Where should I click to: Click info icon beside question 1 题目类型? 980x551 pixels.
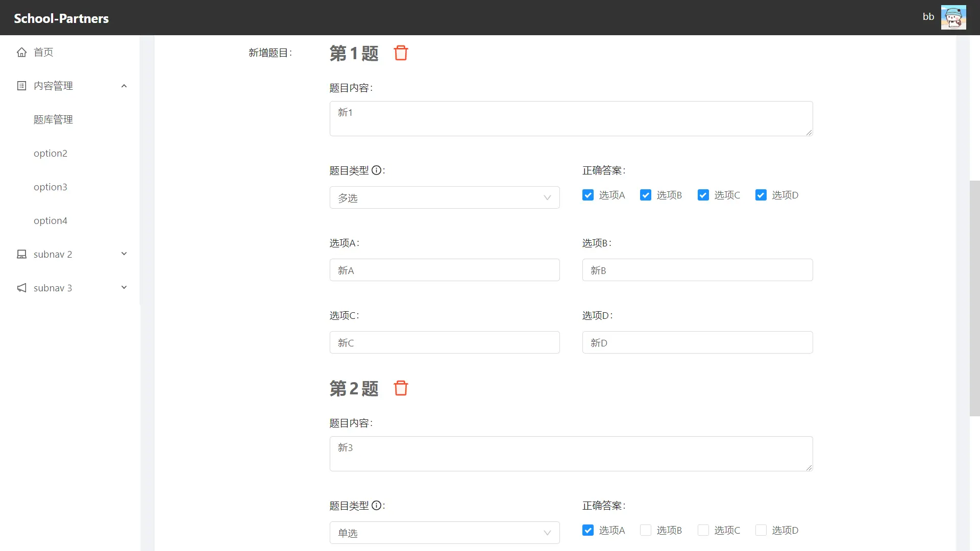(x=376, y=170)
